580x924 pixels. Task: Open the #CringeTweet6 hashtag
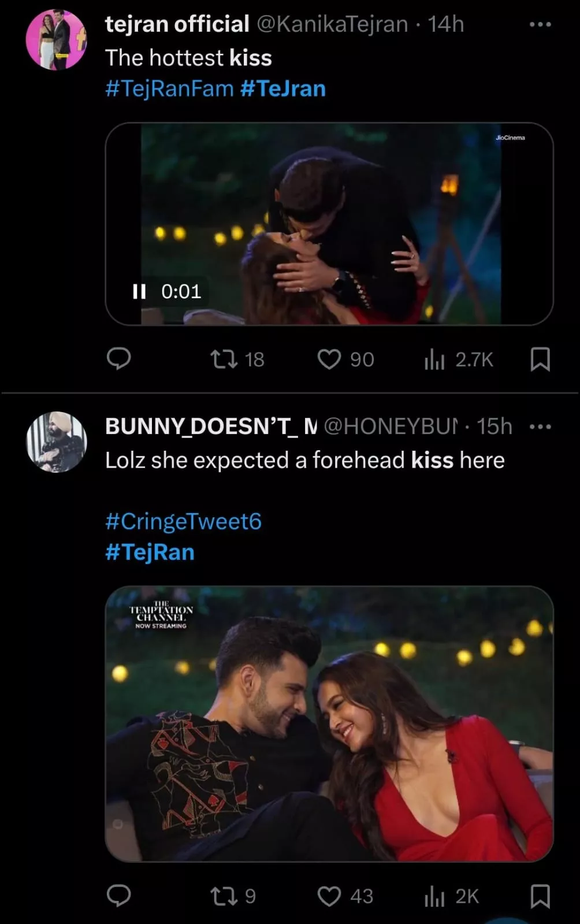[183, 521]
